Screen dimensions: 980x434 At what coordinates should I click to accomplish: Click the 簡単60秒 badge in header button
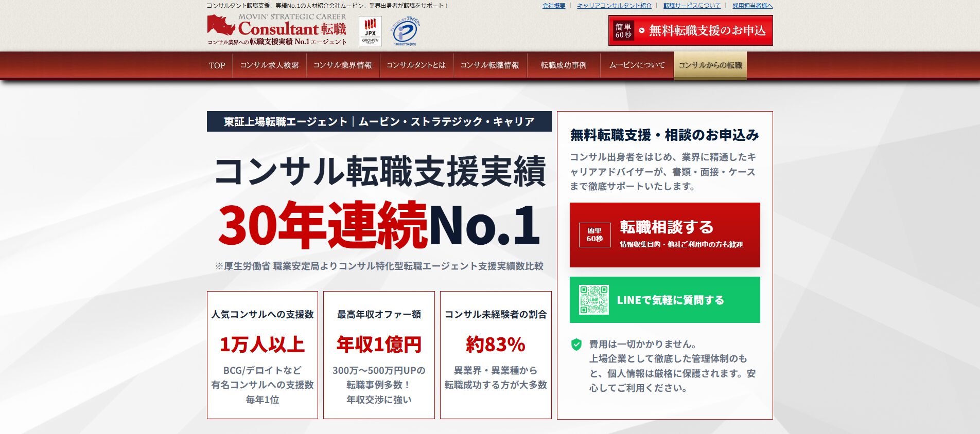pyautogui.click(x=623, y=31)
